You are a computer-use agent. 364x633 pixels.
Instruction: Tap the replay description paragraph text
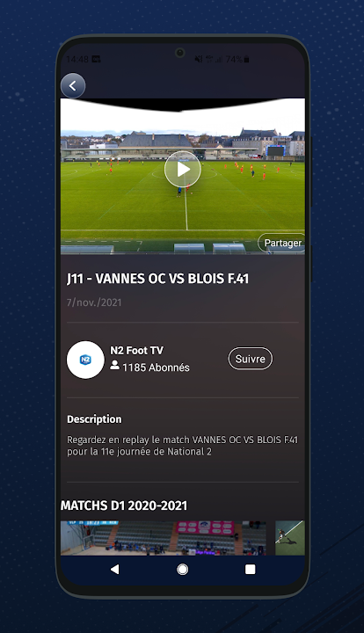[x=182, y=446]
